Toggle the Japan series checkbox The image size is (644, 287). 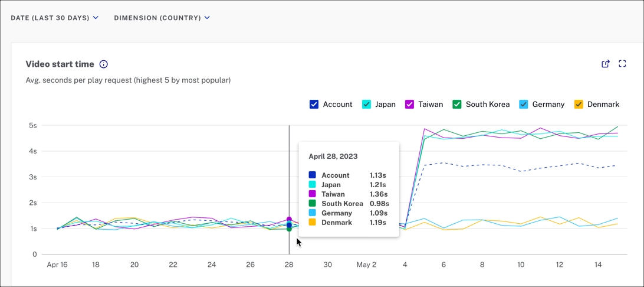tap(366, 105)
